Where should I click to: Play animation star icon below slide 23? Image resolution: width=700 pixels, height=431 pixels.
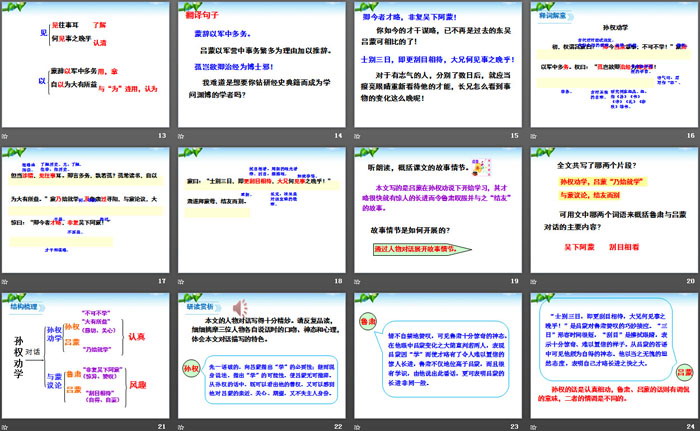[357, 427]
